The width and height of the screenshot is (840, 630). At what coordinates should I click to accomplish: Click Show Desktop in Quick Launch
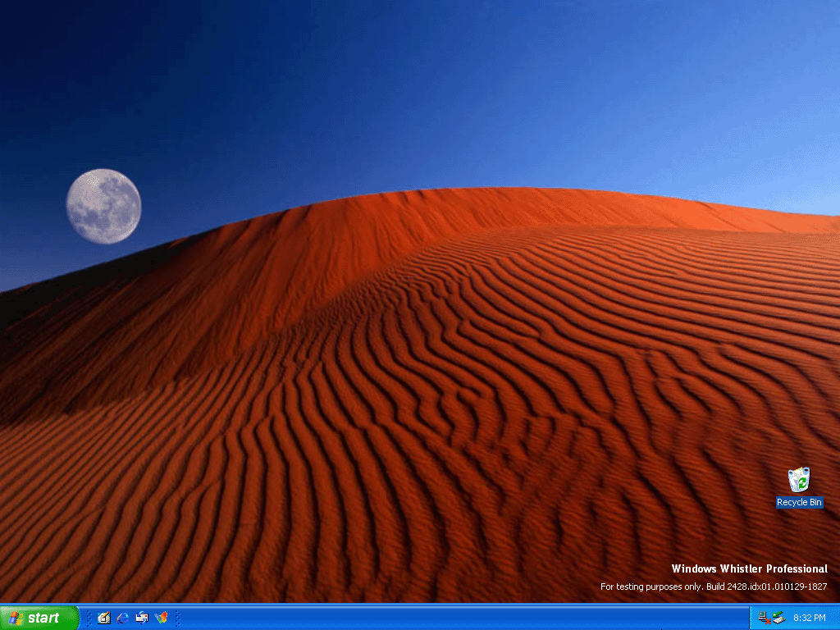click(x=104, y=618)
